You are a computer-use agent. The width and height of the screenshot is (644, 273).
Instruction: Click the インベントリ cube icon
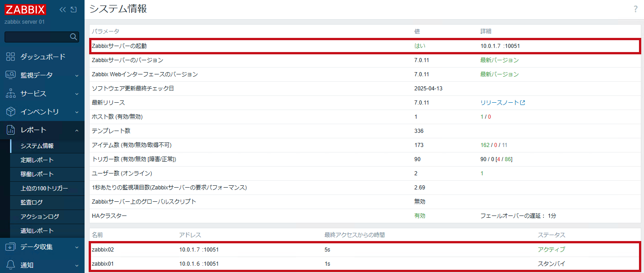click(x=11, y=111)
